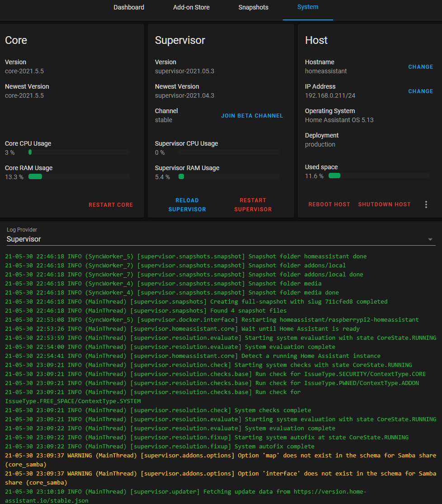
Task: Click IP address 192.168.0.211/24
Action: click(x=330, y=95)
